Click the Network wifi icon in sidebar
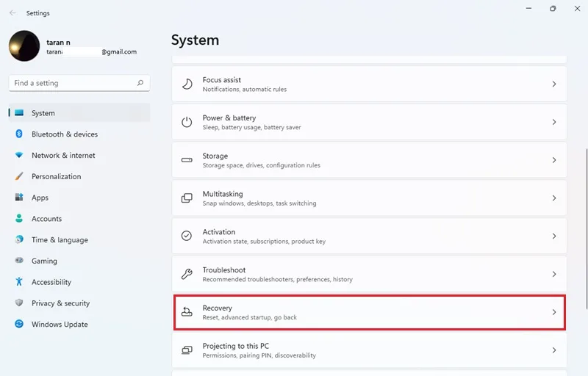Image resolution: width=588 pixels, height=376 pixels. tap(19, 155)
